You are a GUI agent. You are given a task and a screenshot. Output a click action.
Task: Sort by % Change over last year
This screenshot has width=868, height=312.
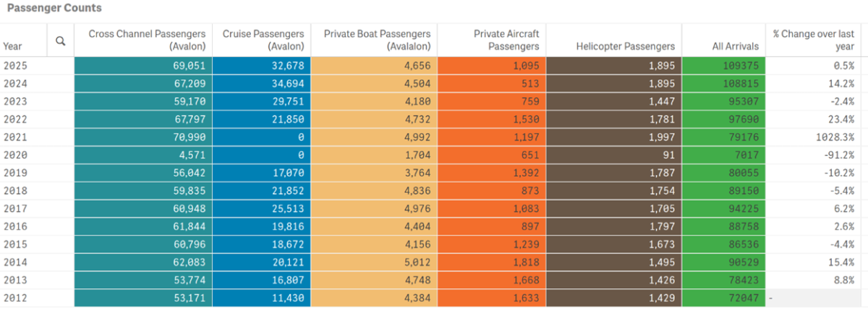(813, 40)
